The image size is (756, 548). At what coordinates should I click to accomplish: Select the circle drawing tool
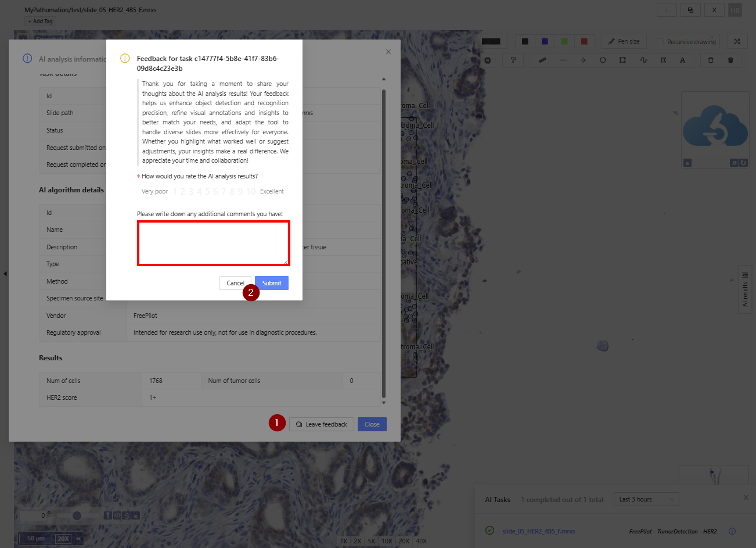pos(603,60)
